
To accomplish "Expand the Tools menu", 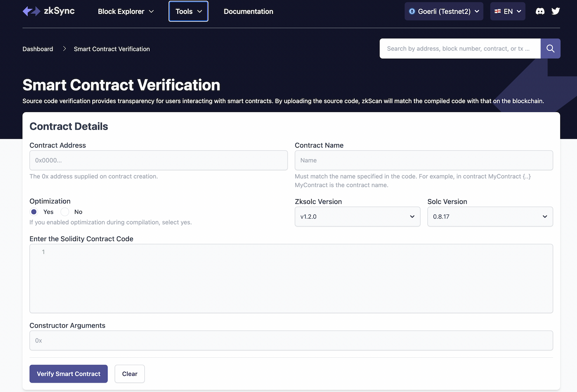I will tap(189, 11).
